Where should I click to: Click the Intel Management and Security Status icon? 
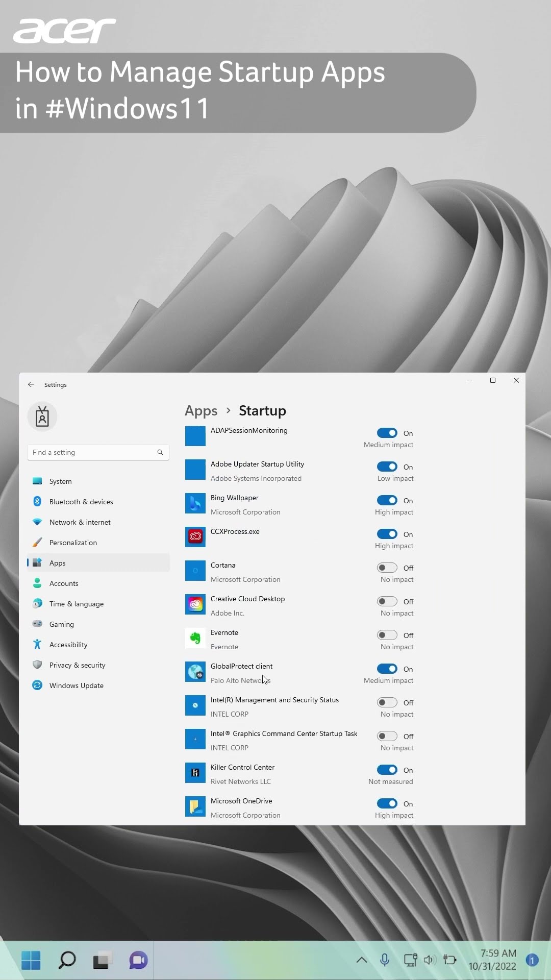pos(195,705)
